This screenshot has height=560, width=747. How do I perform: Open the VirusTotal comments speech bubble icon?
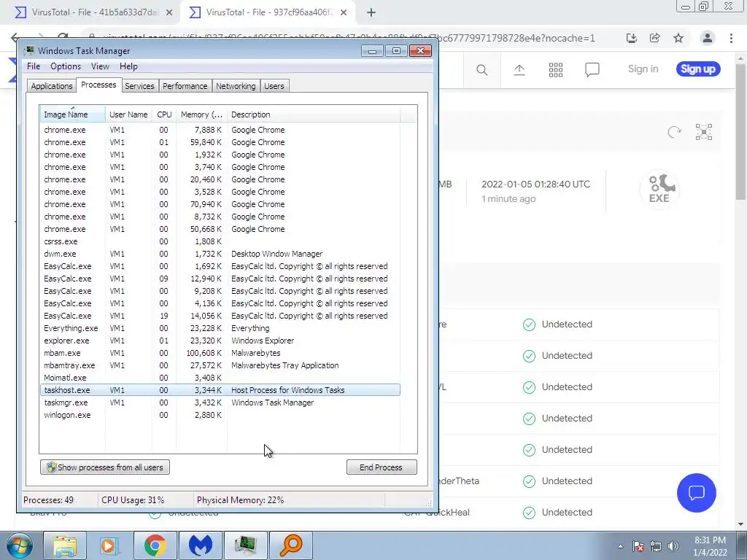[x=592, y=70]
